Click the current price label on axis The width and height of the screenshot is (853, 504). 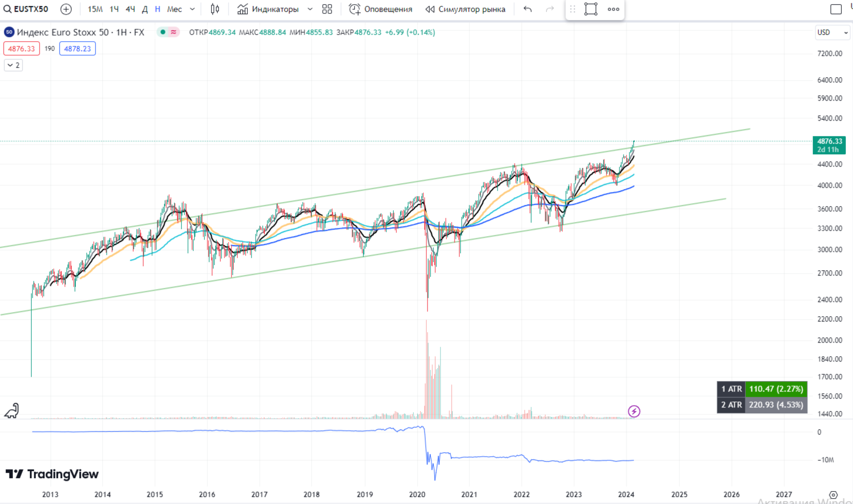(x=829, y=145)
